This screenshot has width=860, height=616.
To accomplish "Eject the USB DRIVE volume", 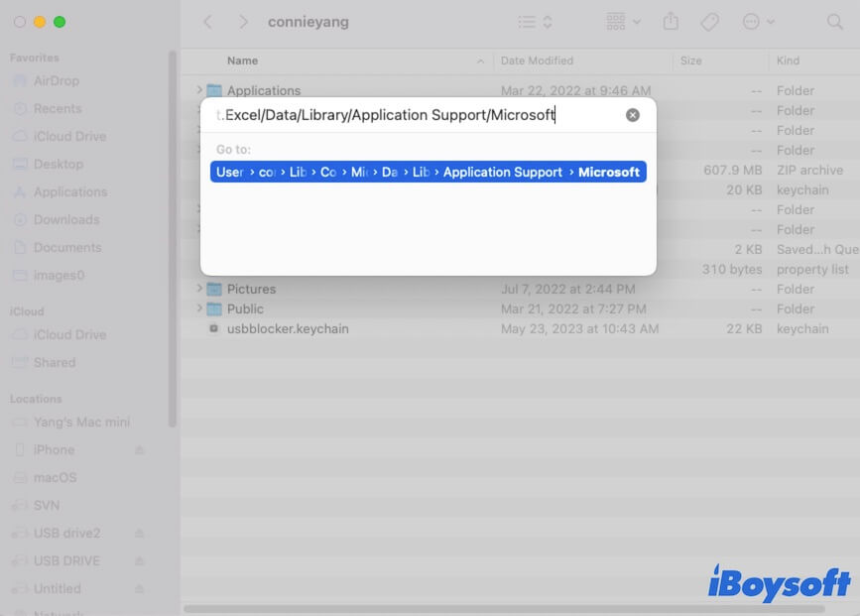I will click(140, 561).
